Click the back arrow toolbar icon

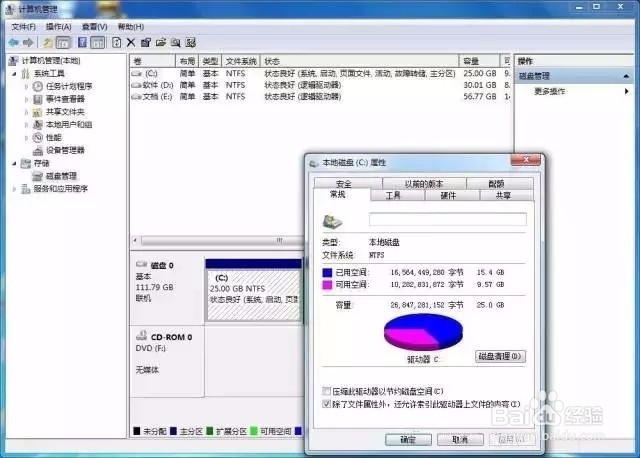click(x=13, y=42)
